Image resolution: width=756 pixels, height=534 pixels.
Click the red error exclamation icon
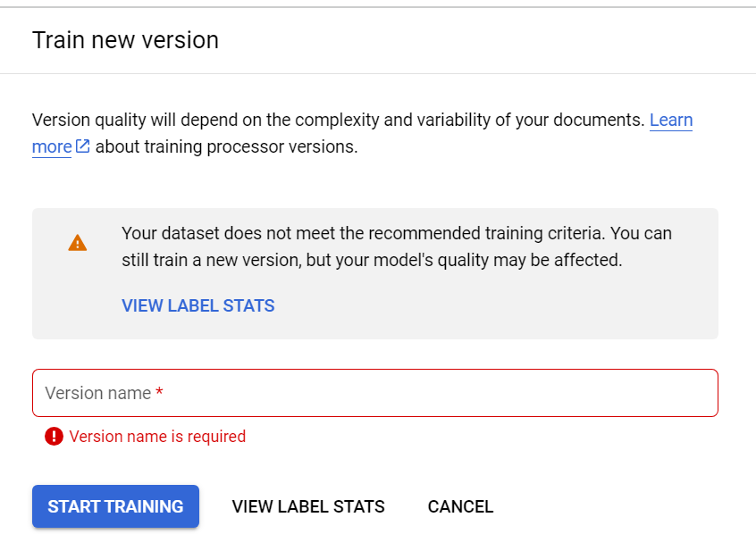pyautogui.click(x=54, y=437)
